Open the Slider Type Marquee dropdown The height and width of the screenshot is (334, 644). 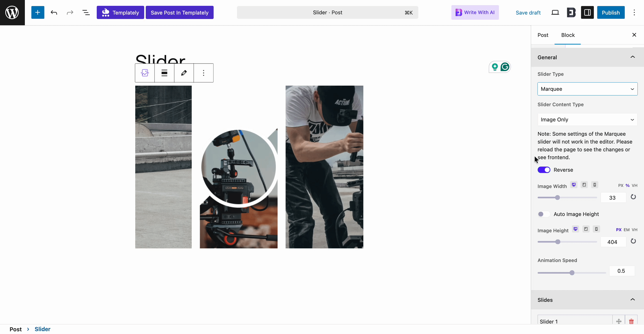point(587,89)
